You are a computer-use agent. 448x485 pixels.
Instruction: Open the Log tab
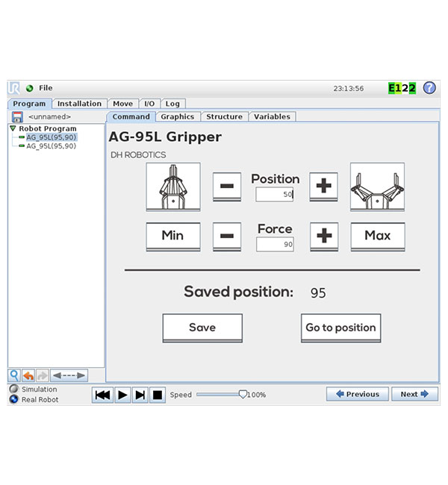point(172,104)
